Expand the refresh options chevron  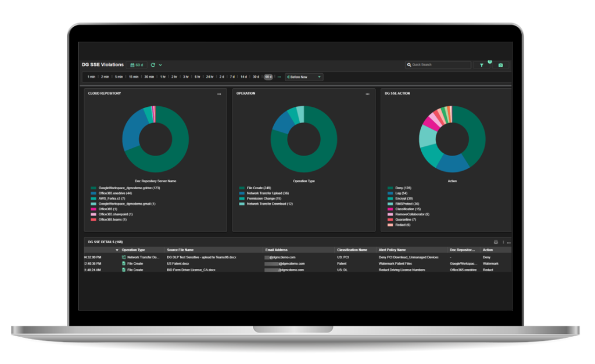click(160, 65)
